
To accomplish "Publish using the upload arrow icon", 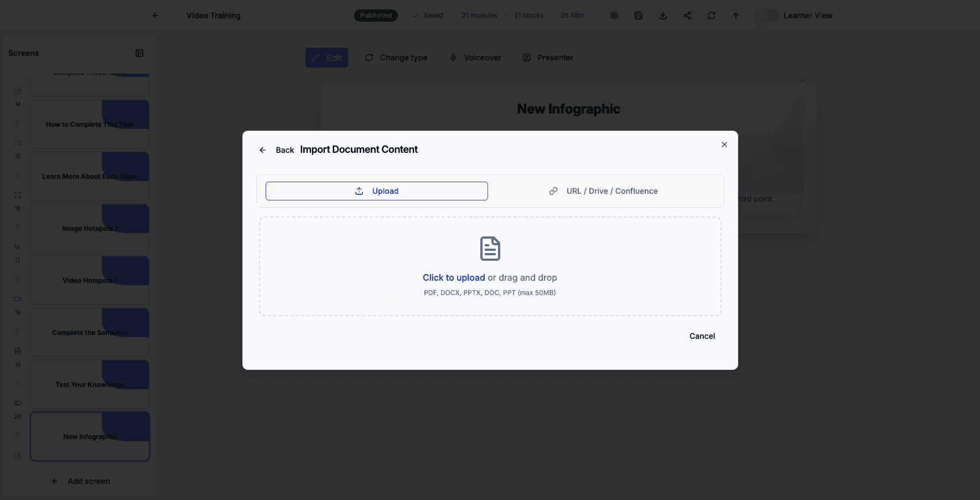I will click(735, 15).
